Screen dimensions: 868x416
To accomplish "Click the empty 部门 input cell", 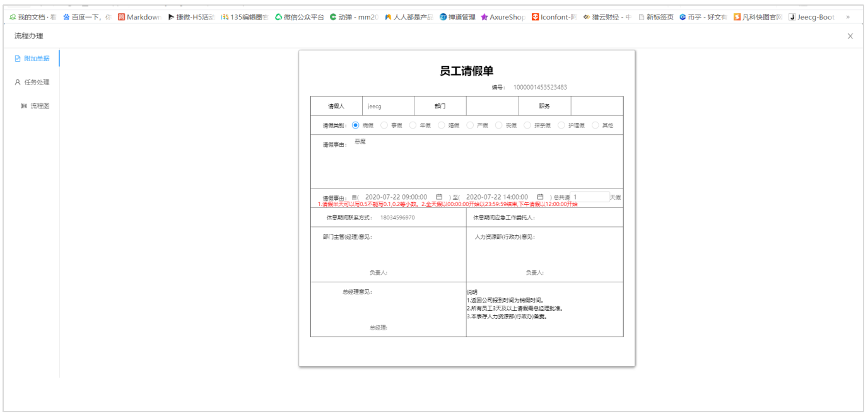I will point(493,107).
